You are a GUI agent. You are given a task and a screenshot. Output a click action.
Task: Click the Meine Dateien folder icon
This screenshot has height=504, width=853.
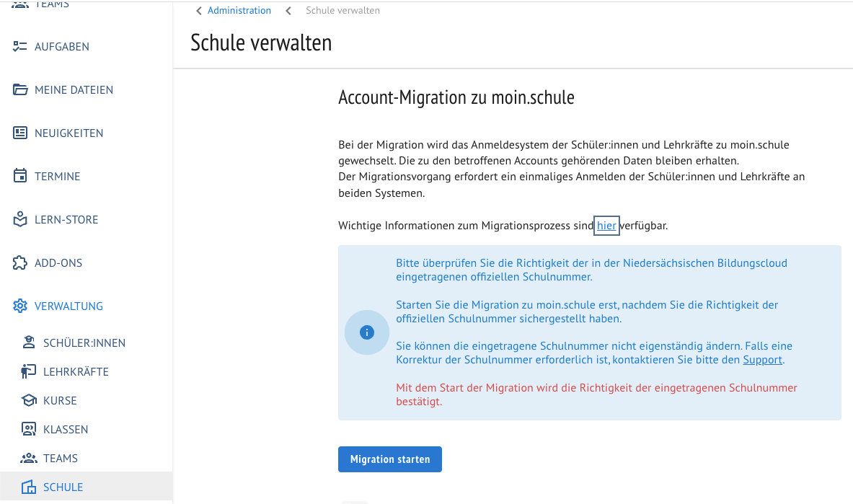(x=20, y=90)
